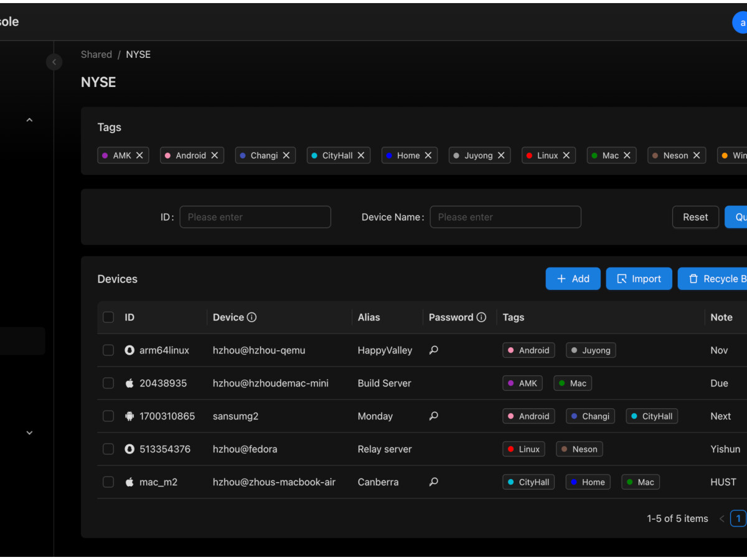Click the Juyong tag in the arm64linux row
The image size is (747, 560).
pyautogui.click(x=591, y=350)
